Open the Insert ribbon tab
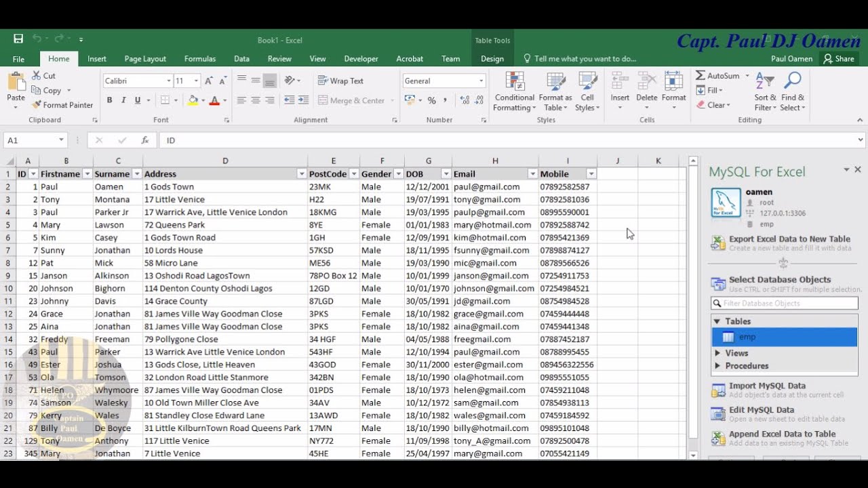868x488 pixels. [x=97, y=59]
